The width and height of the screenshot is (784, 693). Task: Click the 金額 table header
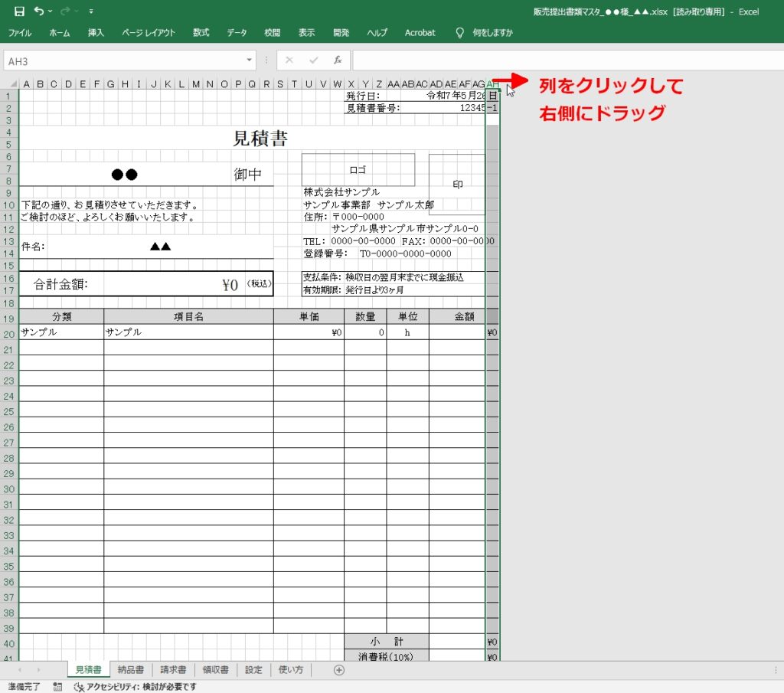(x=463, y=316)
